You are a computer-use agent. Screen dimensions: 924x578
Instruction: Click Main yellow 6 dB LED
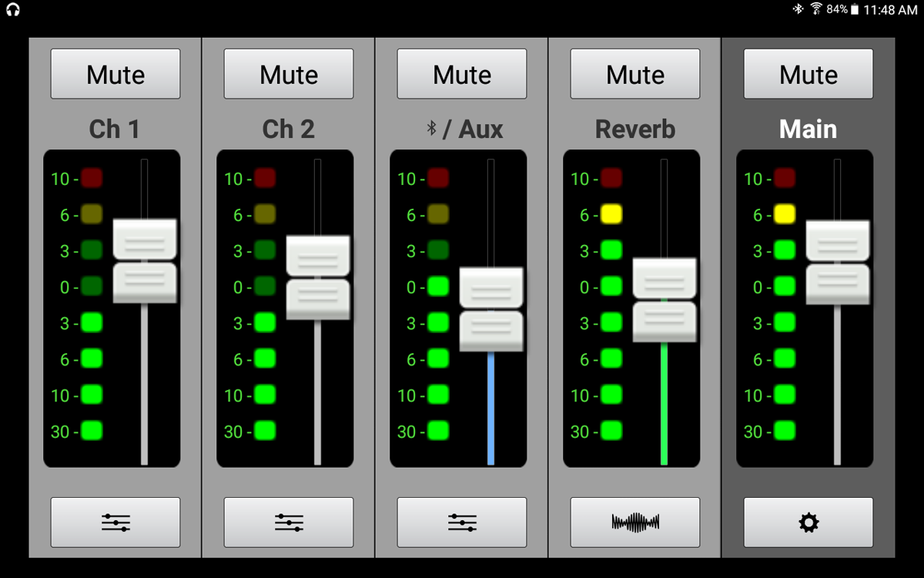785,214
